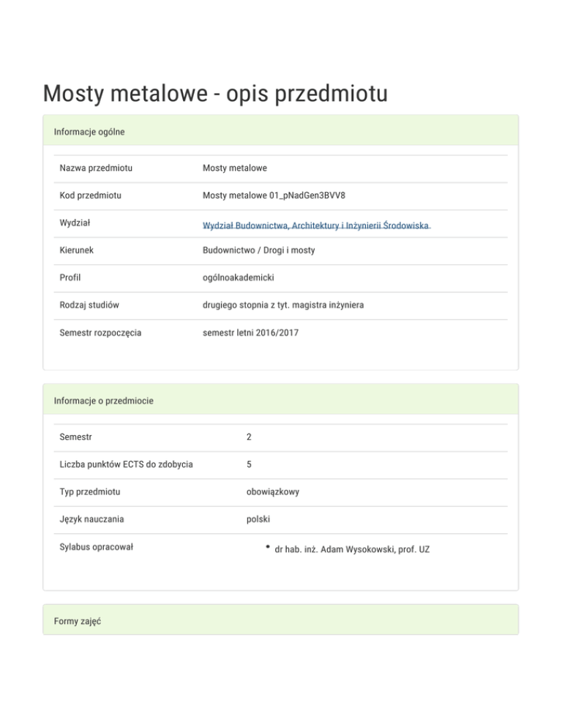562x728 pixels.
Task: Click the 'obowiązkowy' course type value
Action: click(272, 492)
